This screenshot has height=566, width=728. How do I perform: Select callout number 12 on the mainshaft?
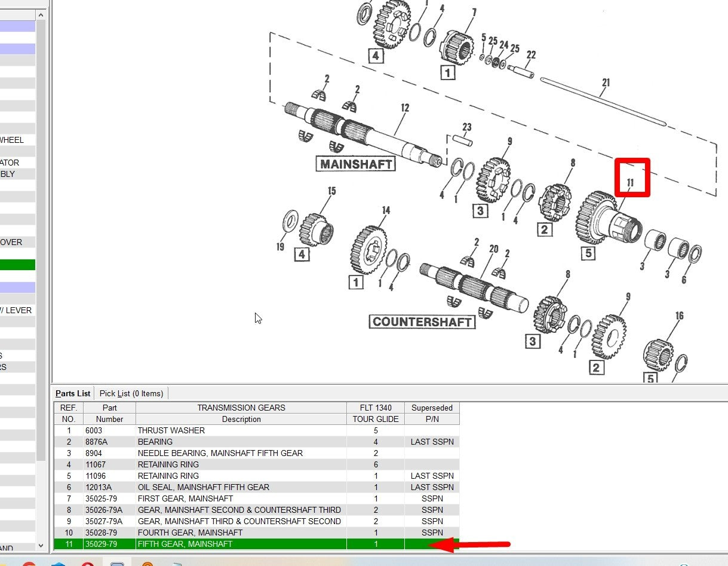(x=405, y=108)
